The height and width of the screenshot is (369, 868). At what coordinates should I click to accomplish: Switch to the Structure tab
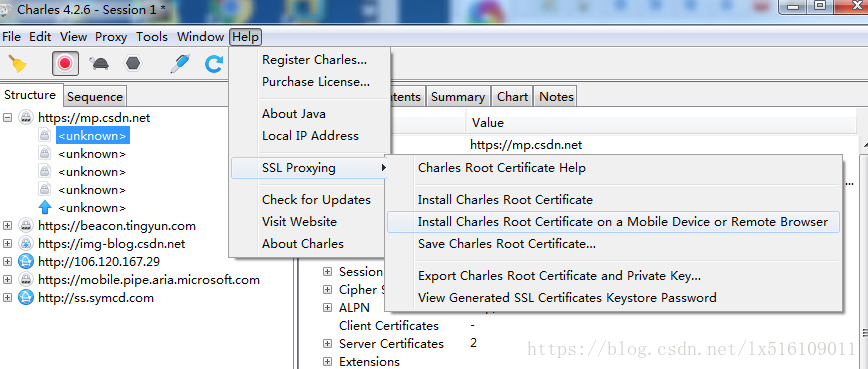[x=31, y=95]
